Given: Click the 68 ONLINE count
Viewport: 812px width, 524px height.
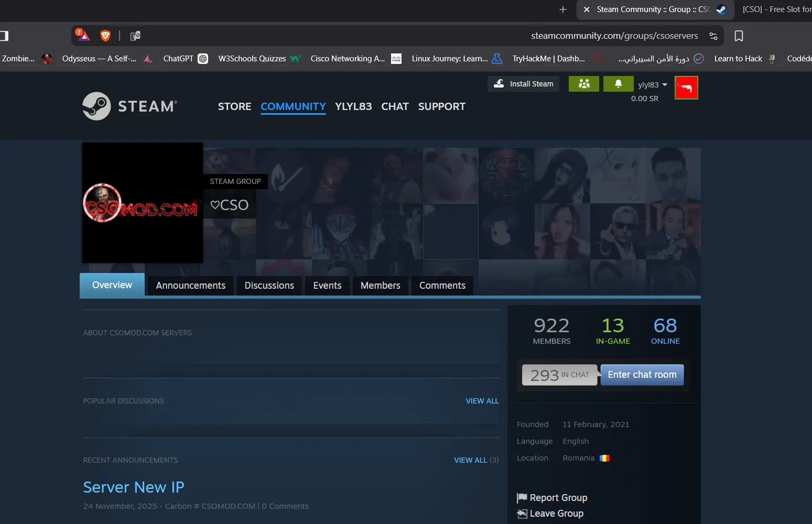Looking at the screenshot, I should [665, 331].
